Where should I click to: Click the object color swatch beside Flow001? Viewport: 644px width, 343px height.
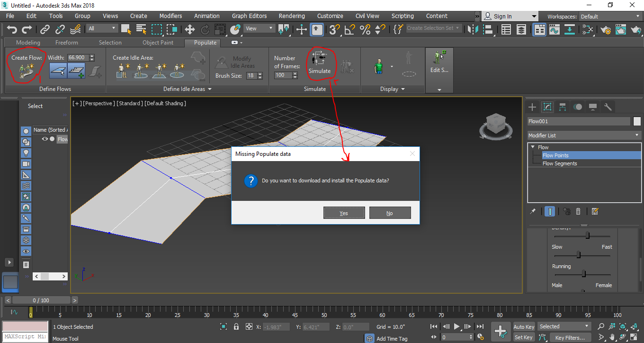click(637, 121)
